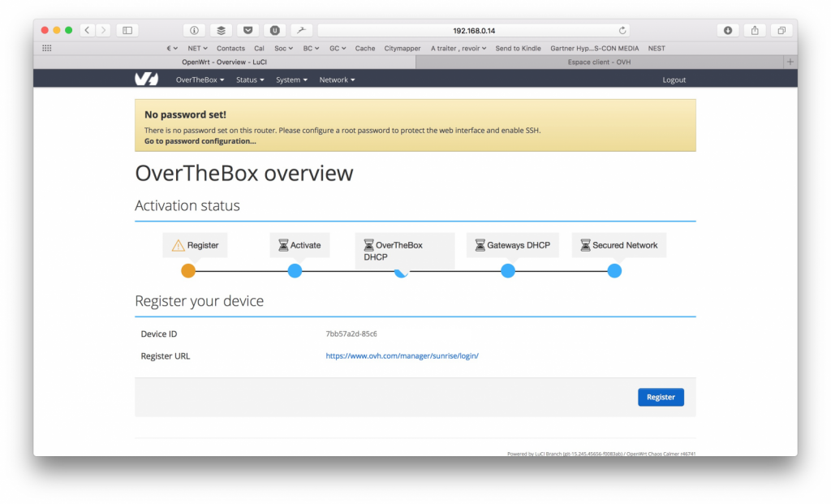Open the System dropdown menu
Viewport: 831px width, 504px height.
[291, 80]
